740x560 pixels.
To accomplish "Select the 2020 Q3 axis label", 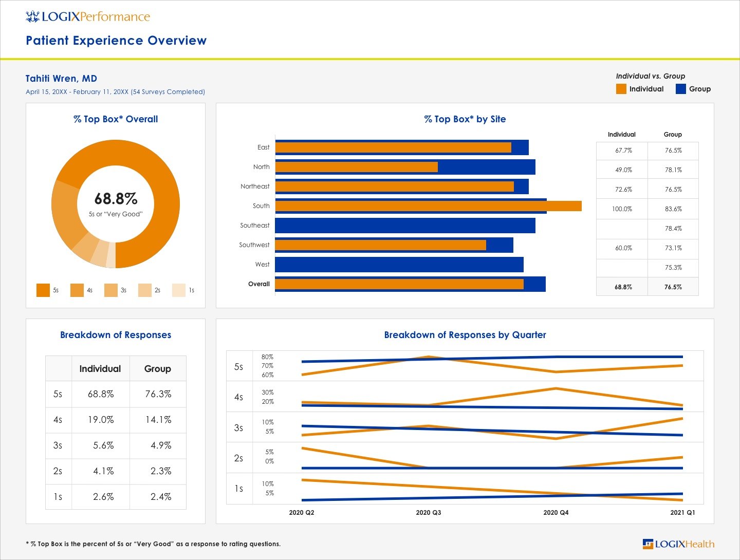I will point(428,512).
